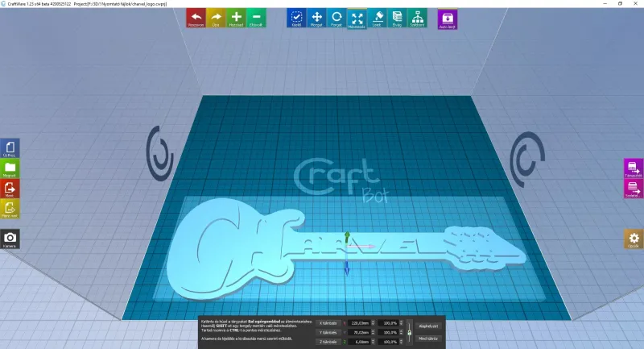Viewport: 644px width, 349px height.
Task: Select the Forgat rotate tool
Action: 336,18
